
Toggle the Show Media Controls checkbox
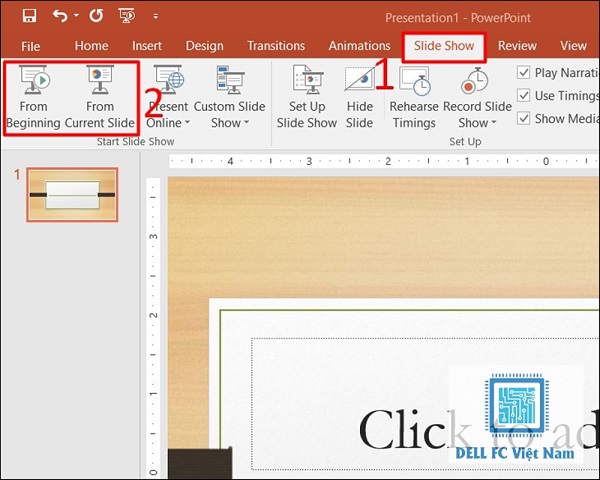[x=523, y=118]
